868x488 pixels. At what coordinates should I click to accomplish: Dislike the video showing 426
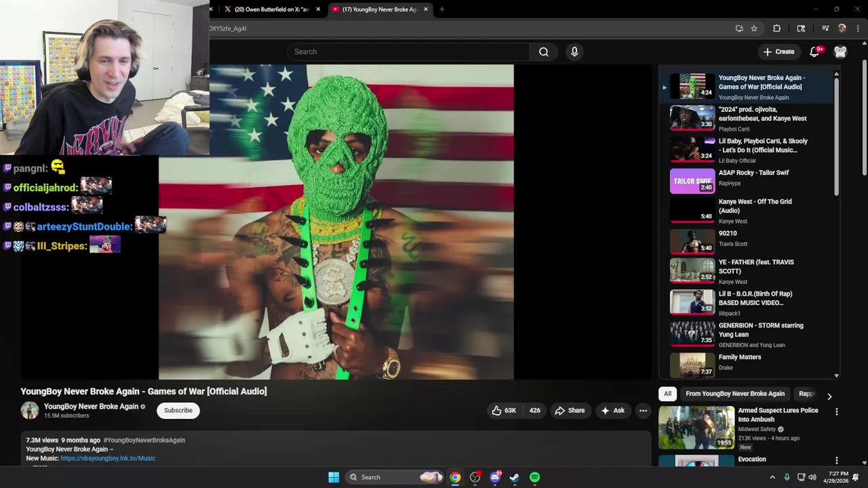pos(535,410)
